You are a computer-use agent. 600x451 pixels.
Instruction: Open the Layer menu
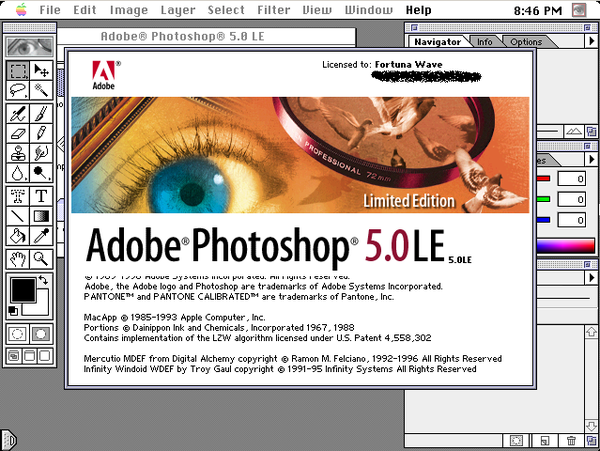pos(178,10)
